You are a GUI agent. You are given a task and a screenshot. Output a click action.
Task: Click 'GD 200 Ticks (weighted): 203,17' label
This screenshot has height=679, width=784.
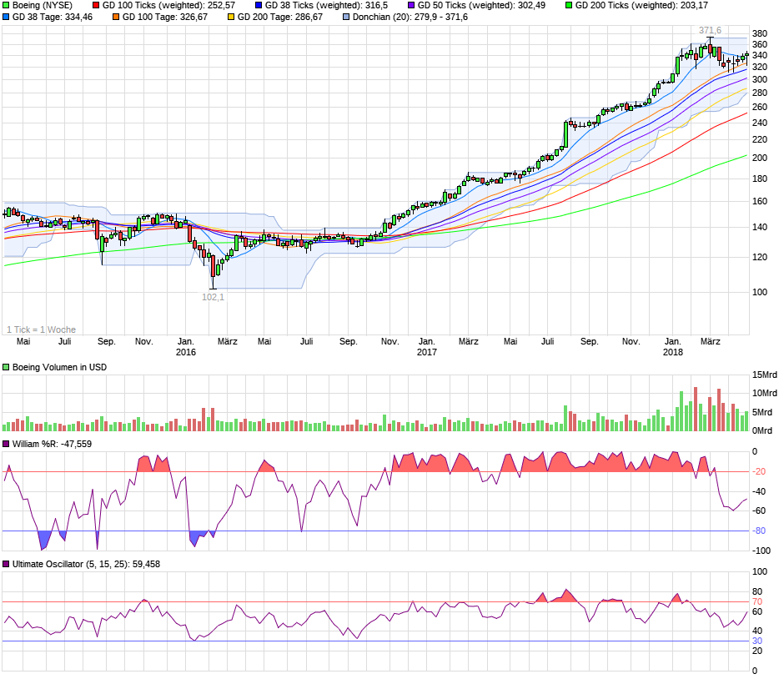coord(641,6)
